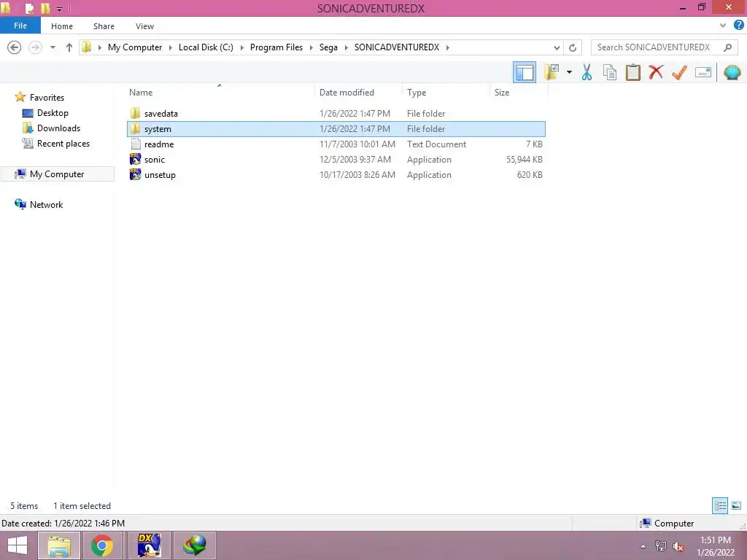Open the Windows Start button
The width and height of the screenshot is (747, 560).
(18, 545)
